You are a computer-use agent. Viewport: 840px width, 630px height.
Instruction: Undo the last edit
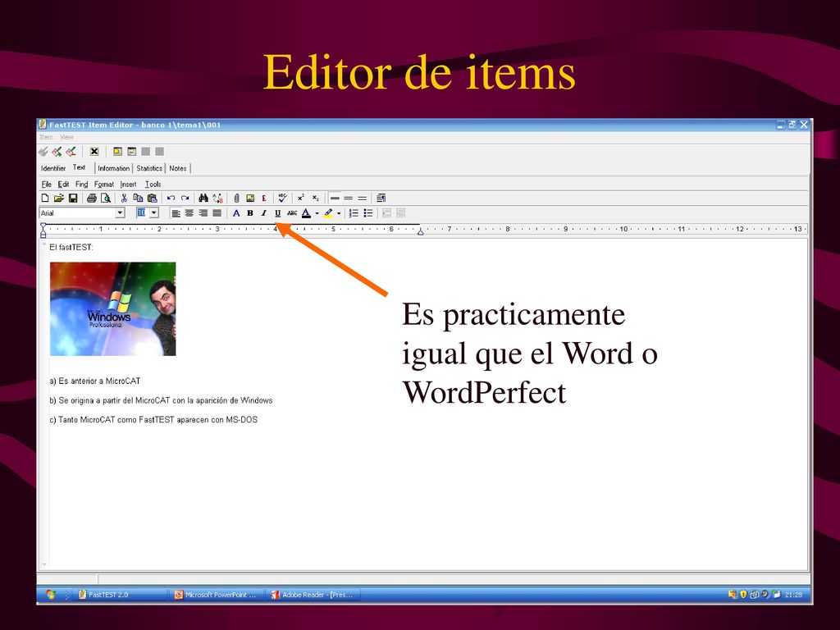click(171, 199)
